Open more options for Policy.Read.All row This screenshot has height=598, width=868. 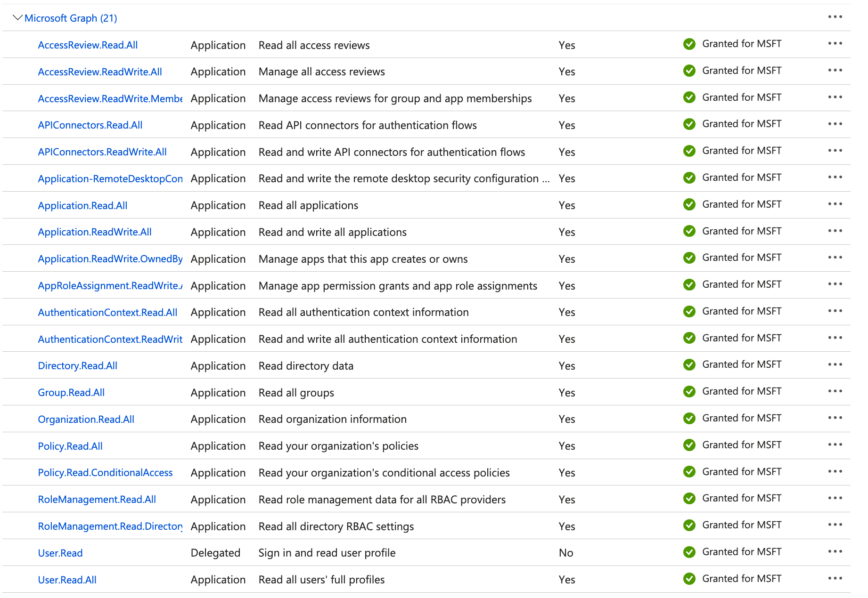835,444
